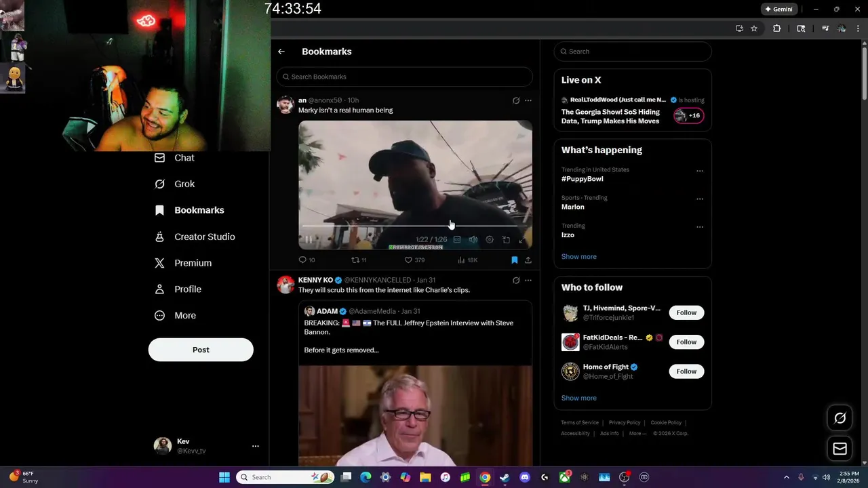Open options for #PuppyBowl trend
This screenshot has height=488, width=868.
click(x=700, y=171)
